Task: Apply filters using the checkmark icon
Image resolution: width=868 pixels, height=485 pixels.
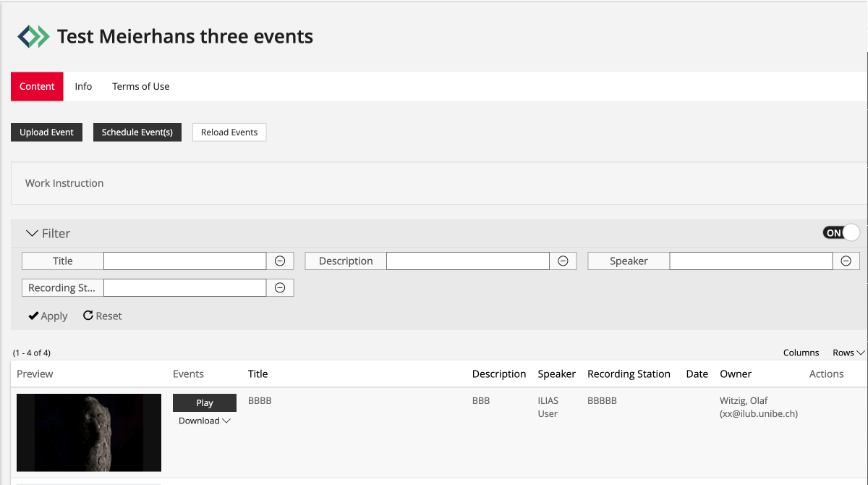Action: coord(33,316)
